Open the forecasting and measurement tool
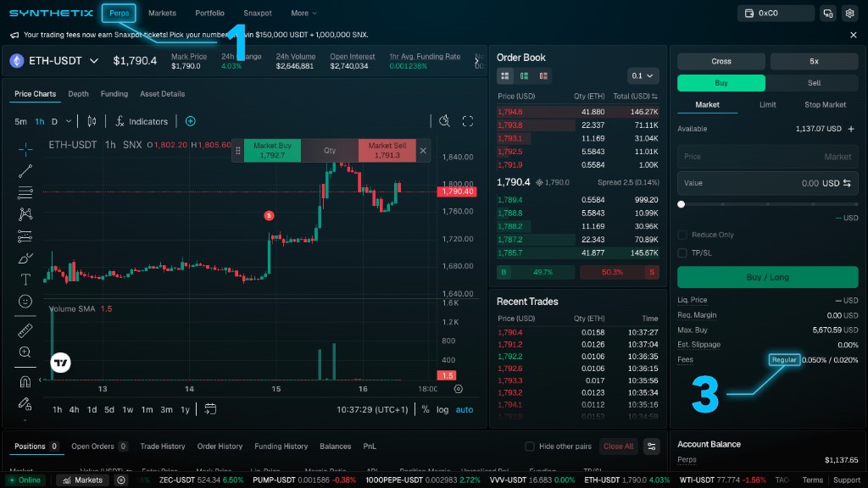 pyautogui.click(x=25, y=236)
